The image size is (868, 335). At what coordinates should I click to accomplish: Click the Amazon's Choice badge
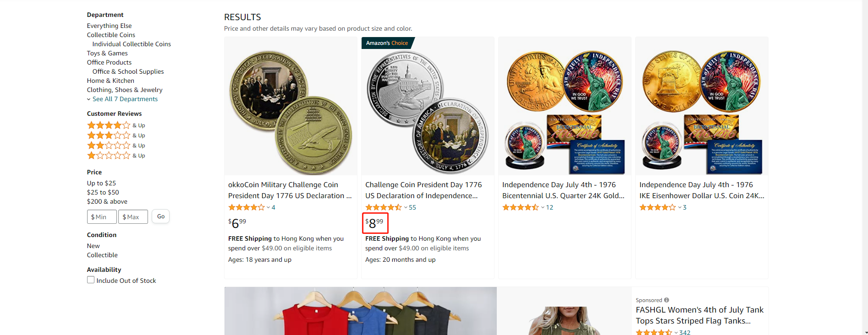click(x=388, y=43)
